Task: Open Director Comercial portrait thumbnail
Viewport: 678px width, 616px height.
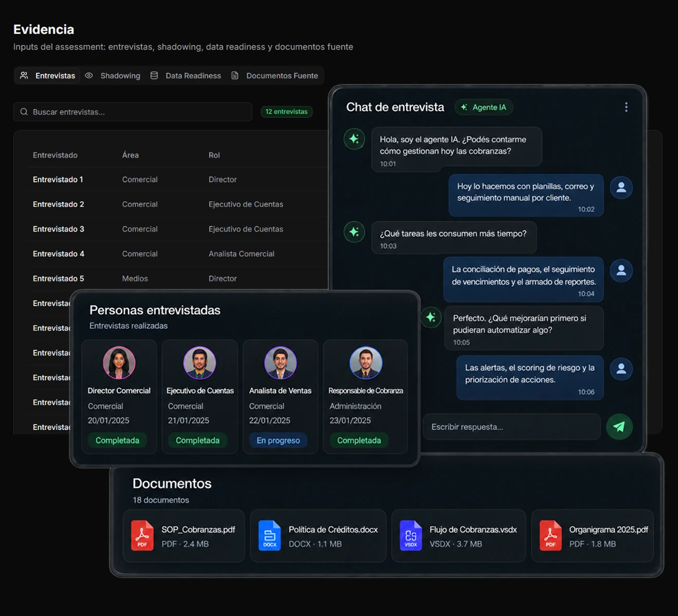Action: tap(119, 362)
